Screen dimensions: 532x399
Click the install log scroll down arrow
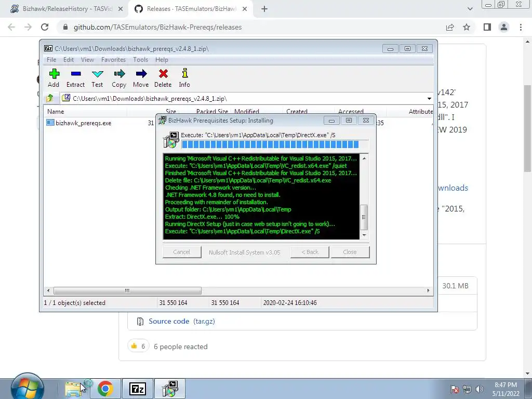(x=364, y=235)
